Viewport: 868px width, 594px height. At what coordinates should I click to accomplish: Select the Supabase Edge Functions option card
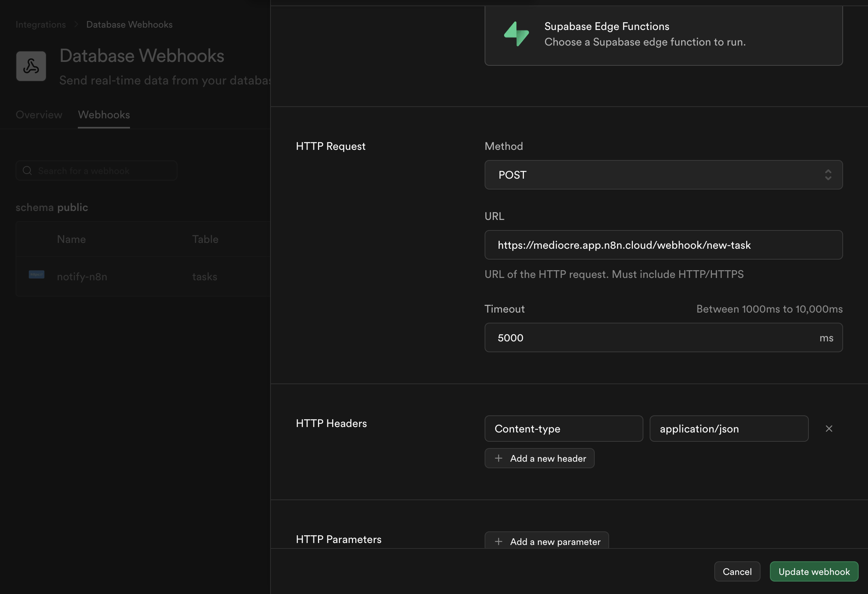click(663, 35)
